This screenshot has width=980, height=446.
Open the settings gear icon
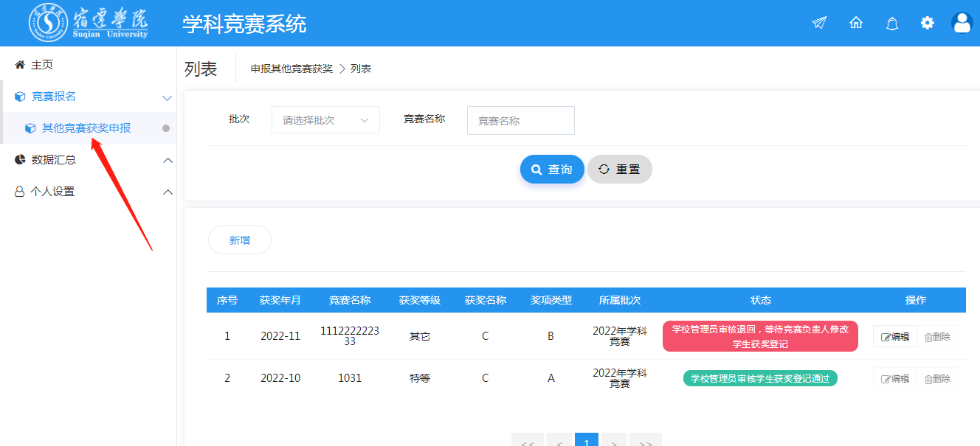927,23
